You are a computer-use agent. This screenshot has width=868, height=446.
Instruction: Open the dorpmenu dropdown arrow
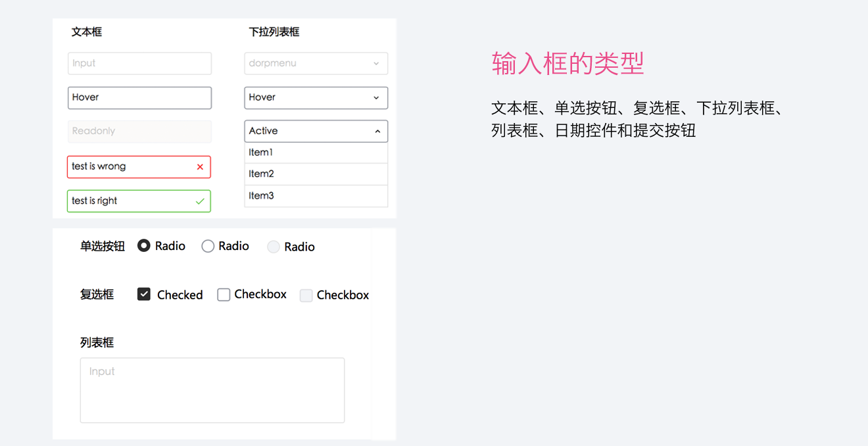click(376, 64)
